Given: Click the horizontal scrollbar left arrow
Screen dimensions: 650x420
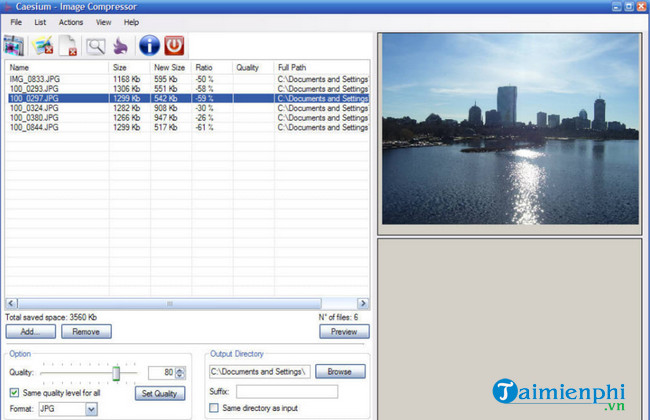Looking at the screenshot, I should (11, 303).
